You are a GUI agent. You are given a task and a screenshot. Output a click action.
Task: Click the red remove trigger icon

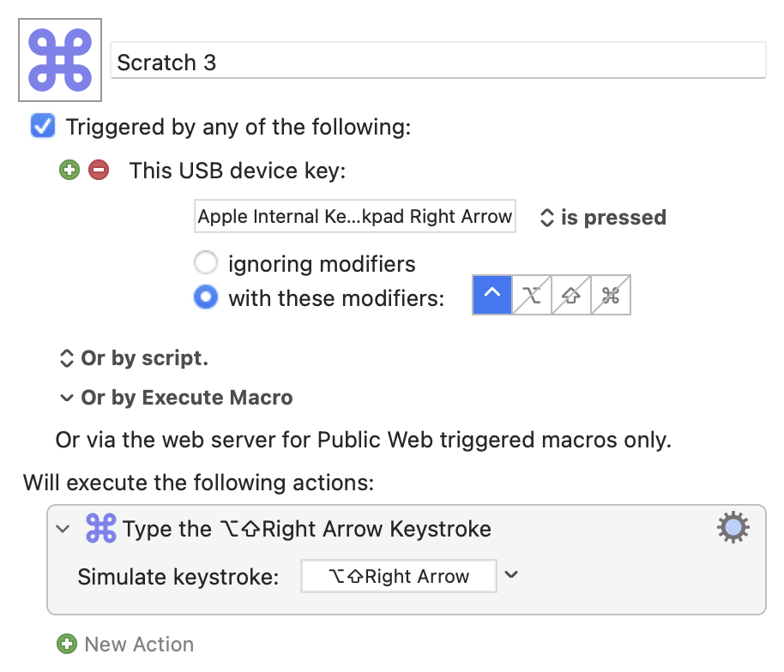point(99,171)
